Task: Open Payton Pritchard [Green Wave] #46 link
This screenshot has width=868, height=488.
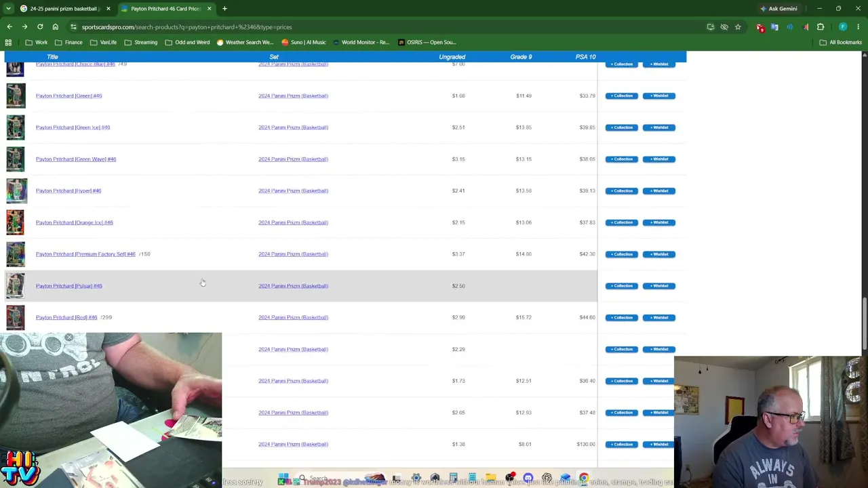Action: pyautogui.click(x=76, y=159)
